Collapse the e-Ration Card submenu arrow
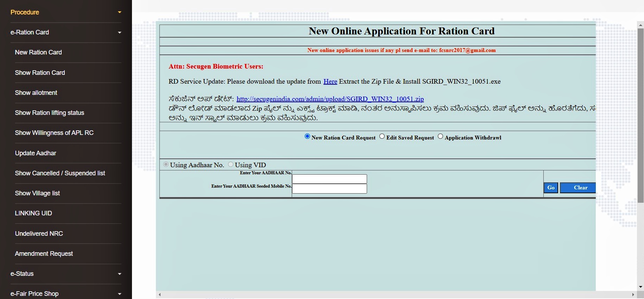Image resolution: width=644 pixels, height=299 pixels. [x=120, y=32]
